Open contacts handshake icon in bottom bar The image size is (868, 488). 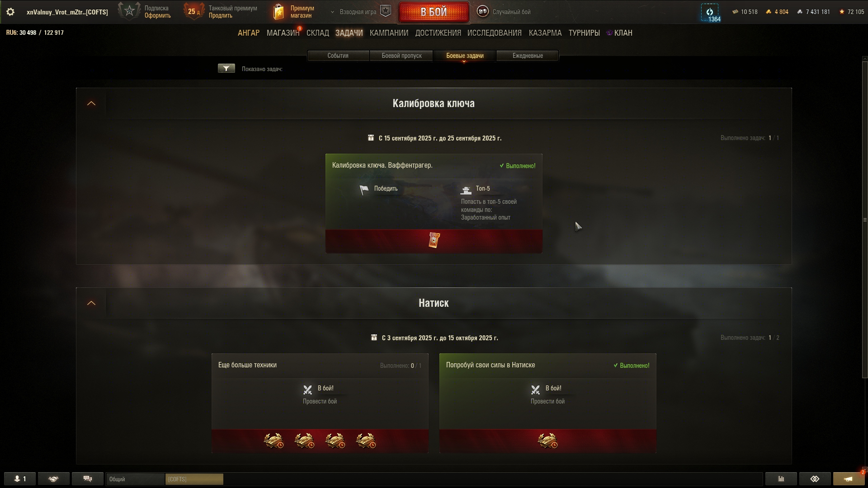point(54,479)
